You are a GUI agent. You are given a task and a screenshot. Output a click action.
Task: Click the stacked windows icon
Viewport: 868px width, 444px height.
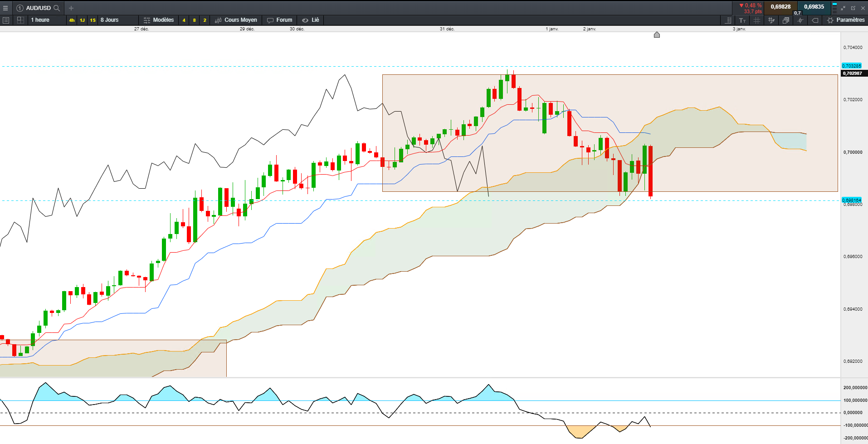click(785, 20)
